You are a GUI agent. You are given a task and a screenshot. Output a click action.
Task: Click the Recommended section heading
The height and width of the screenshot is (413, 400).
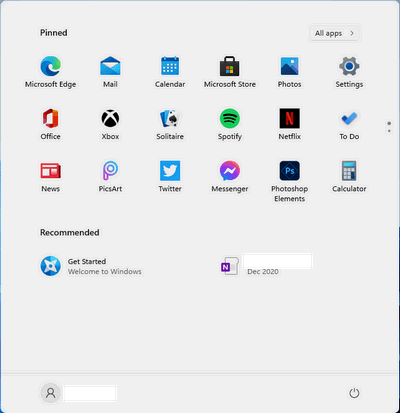pos(70,232)
